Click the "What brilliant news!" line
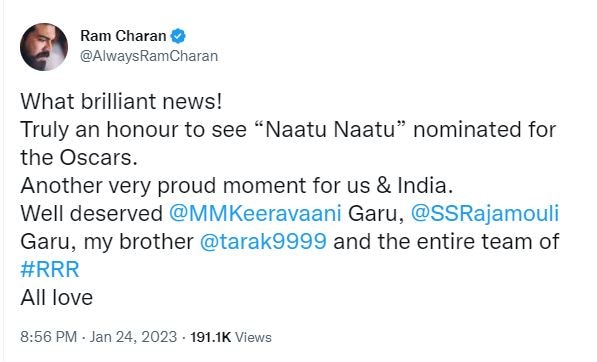The width and height of the screenshot is (597, 362). 121,101
